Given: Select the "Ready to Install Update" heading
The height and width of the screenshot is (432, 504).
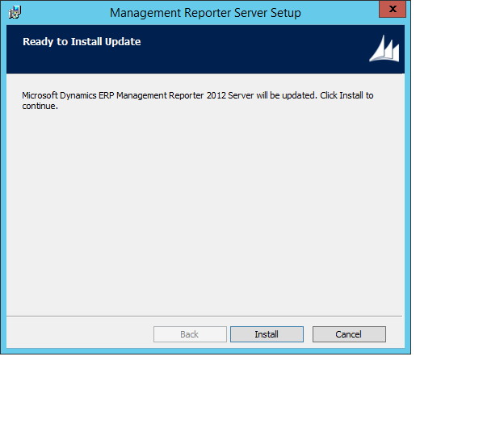Looking at the screenshot, I should point(82,41).
